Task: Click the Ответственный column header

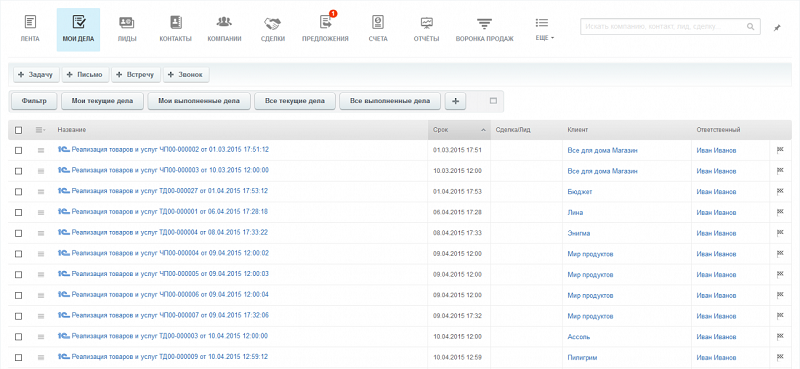Action: [718, 130]
